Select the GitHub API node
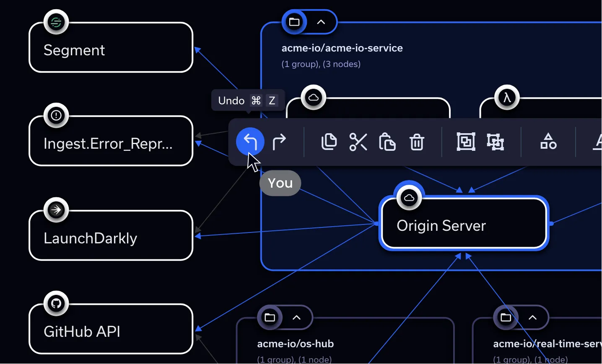The height and width of the screenshot is (364, 602). pos(111,329)
